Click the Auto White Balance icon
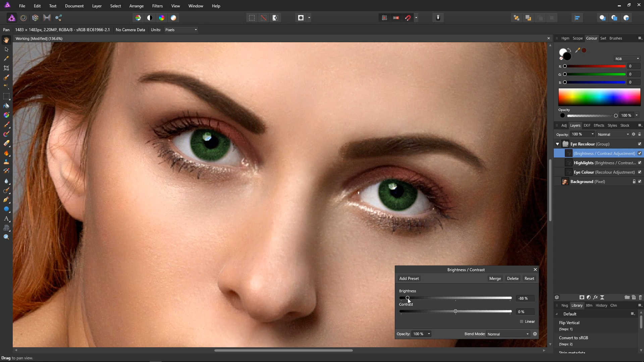The width and height of the screenshot is (644, 362). pos(173,18)
